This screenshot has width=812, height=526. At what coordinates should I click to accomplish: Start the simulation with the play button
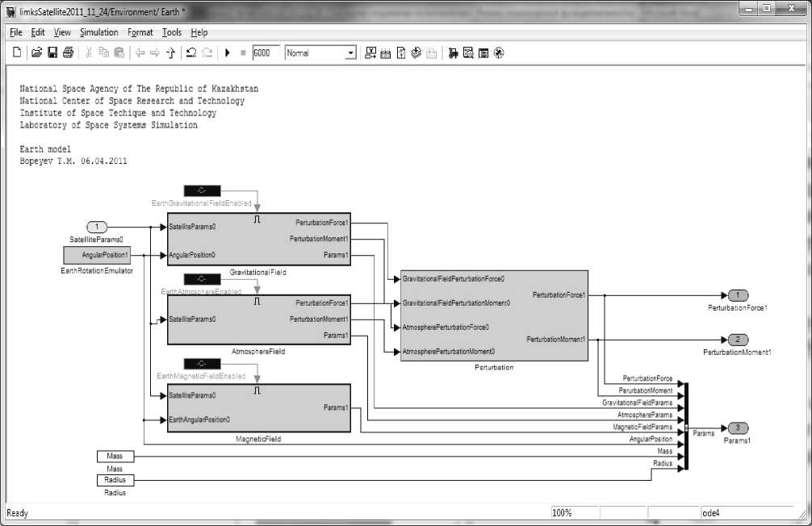pyautogui.click(x=228, y=52)
